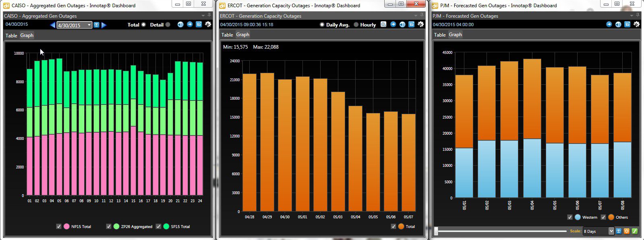Click the speaker alert icon in CAISO panel
This screenshot has width=644, height=240.
[180, 25]
